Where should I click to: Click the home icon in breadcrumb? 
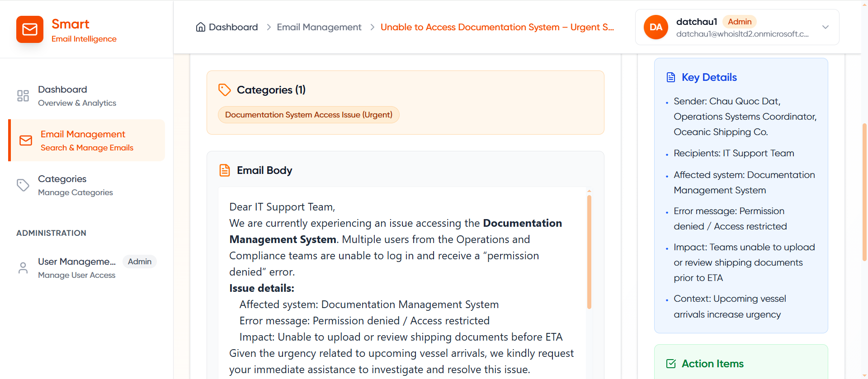click(200, 27)
